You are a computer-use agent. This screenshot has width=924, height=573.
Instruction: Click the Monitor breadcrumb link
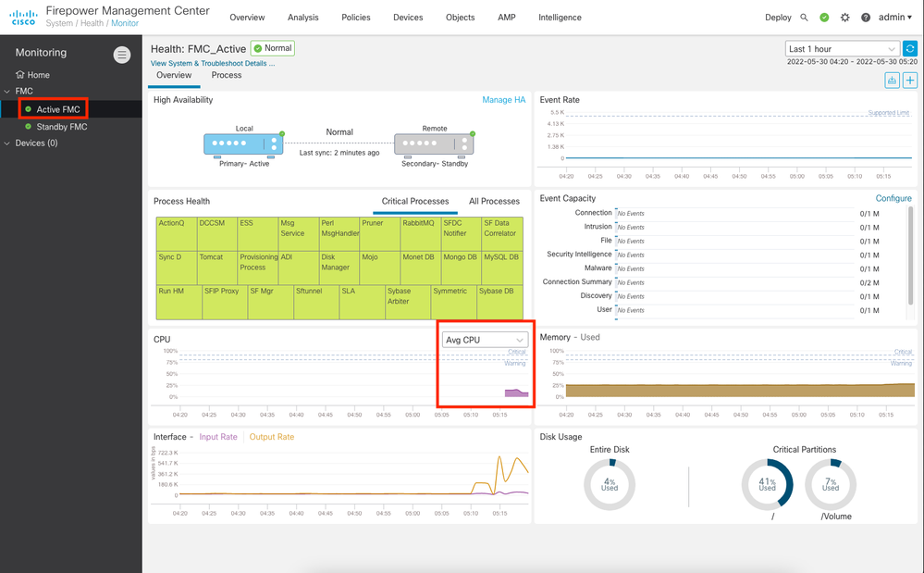tap(125, 23)
